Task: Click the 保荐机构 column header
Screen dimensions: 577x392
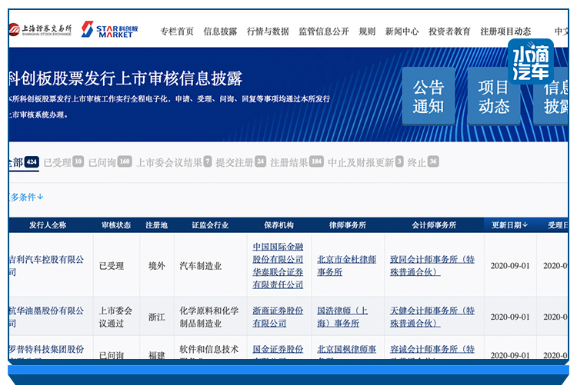Action: click(x=279, y=225)
